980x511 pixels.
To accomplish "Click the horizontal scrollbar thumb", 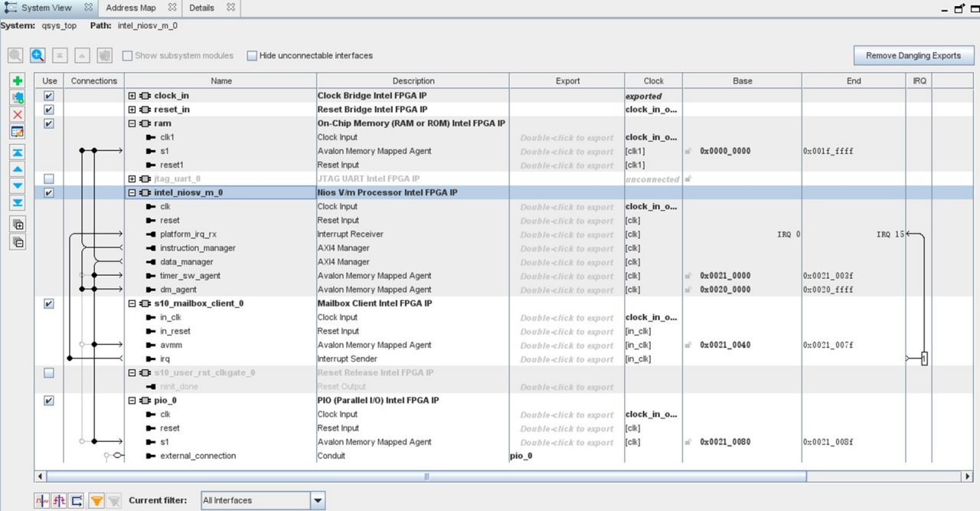I will 426,477.
